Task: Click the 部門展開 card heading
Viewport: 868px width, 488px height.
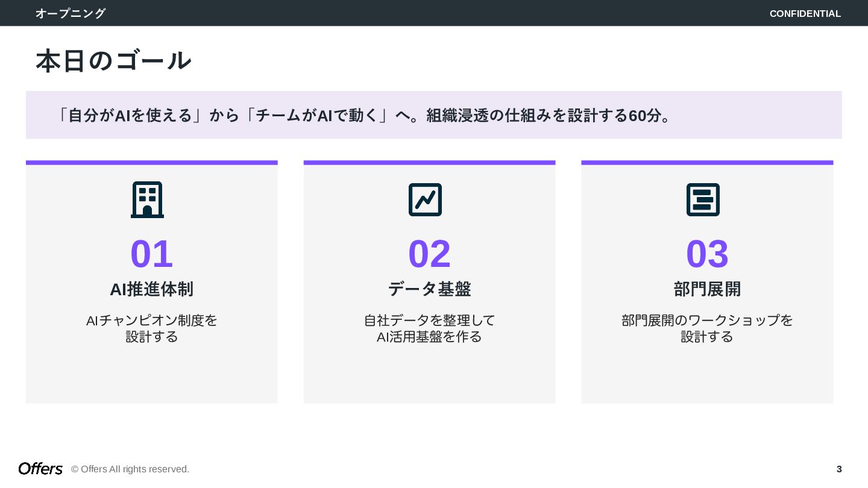Action: click(707, 289)
